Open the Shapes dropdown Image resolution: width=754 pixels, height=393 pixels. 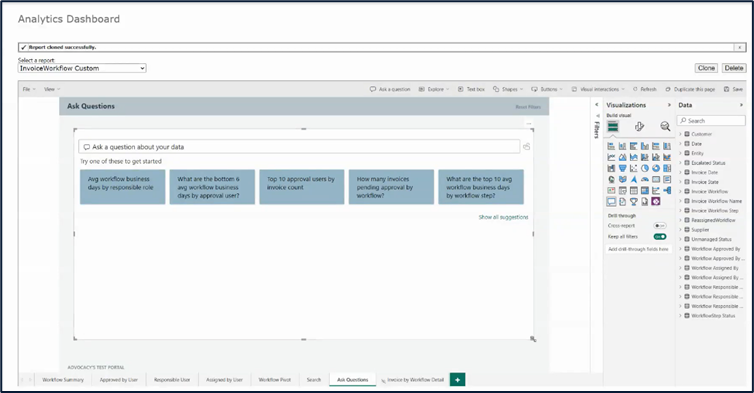[x=508, y=89]
